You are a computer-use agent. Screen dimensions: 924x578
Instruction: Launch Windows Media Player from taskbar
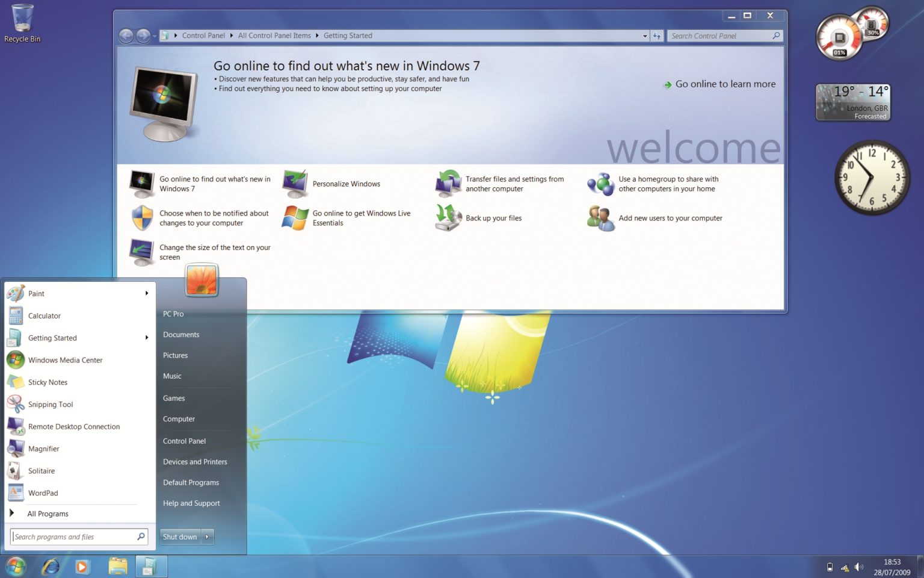tap(82, 567)
